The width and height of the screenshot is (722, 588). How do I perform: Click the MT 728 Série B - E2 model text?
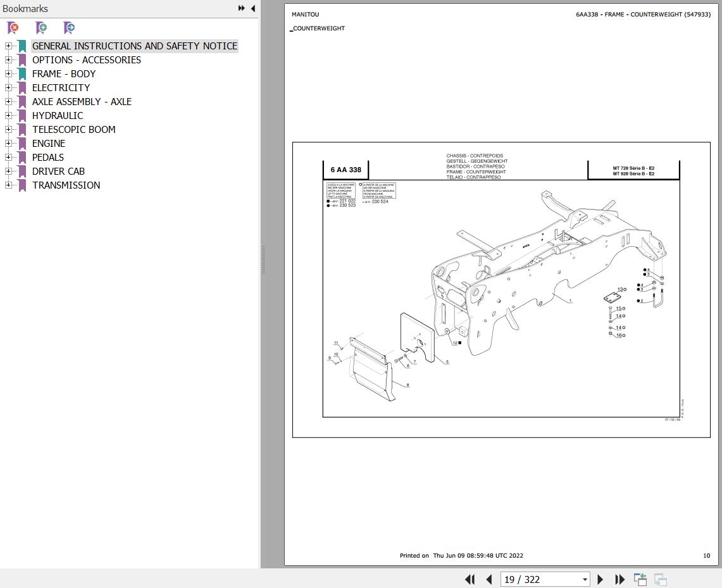[x=633, y=168]
